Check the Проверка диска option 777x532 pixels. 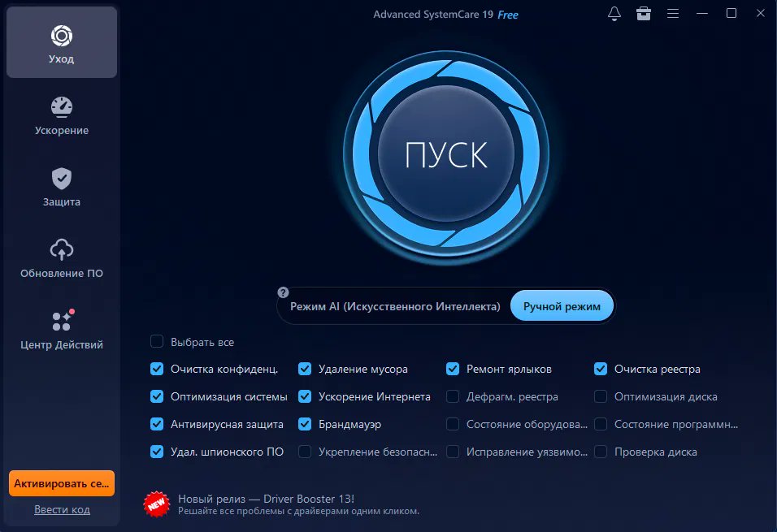click(x=601, y=452)
